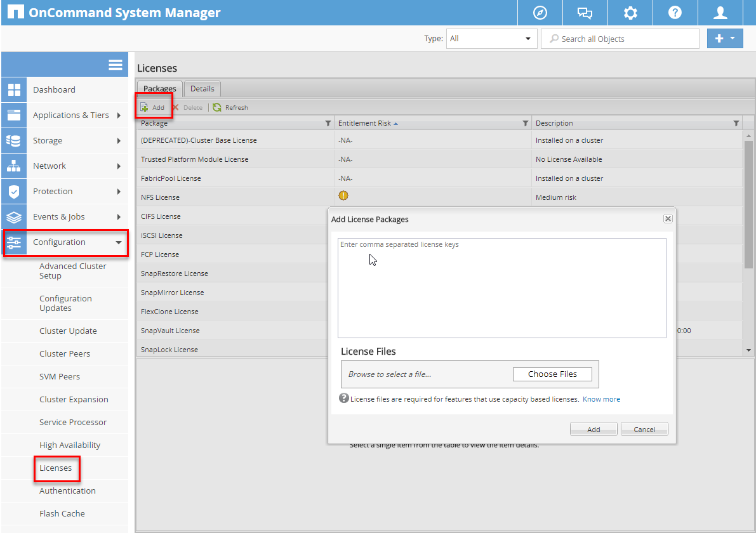Open the chat feedback icon in header

click(x=585, y=13)
